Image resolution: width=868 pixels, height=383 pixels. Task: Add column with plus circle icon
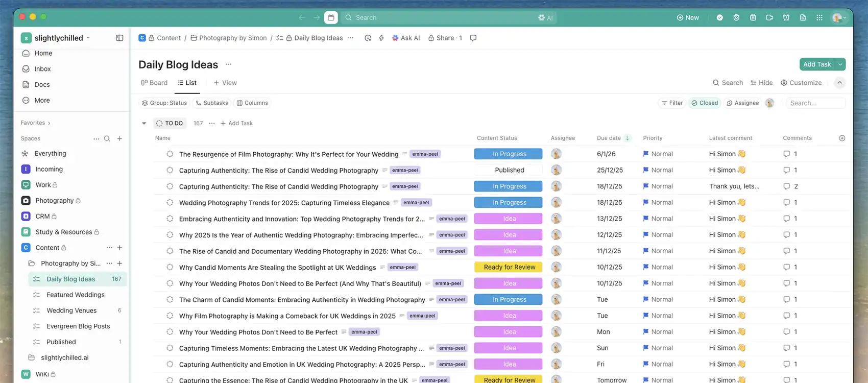(x=842, y=138)
